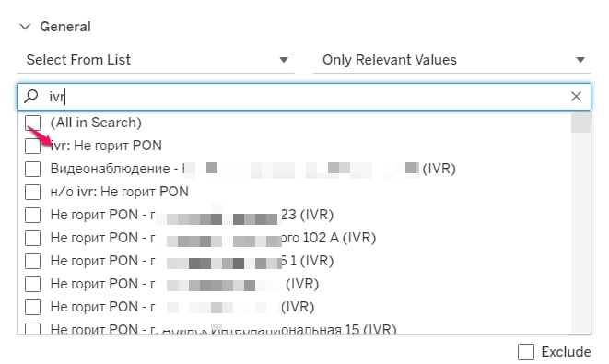Click inside the ivr search field

tap(304, 97)
